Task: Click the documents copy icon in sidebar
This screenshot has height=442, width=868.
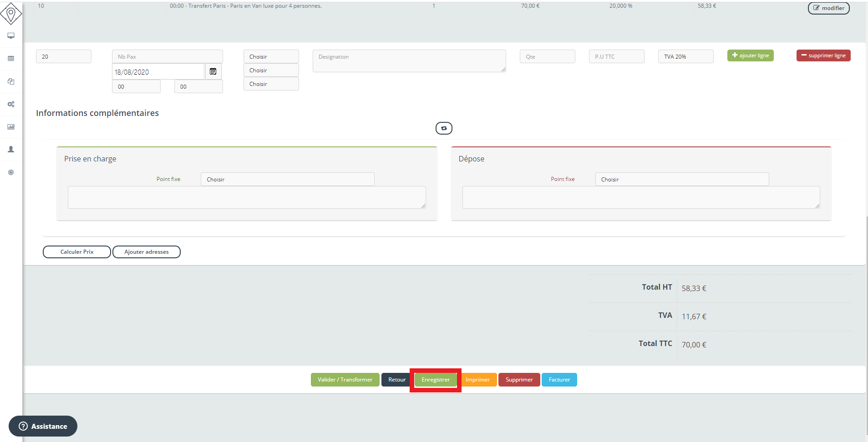Action: tap(11, 81)
